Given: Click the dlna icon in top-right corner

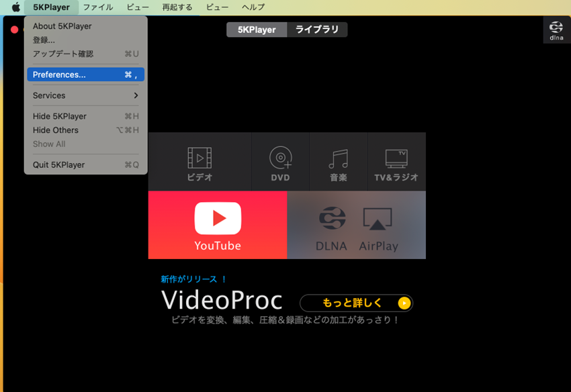Looking at the screenshot, I should click(556, 30).
